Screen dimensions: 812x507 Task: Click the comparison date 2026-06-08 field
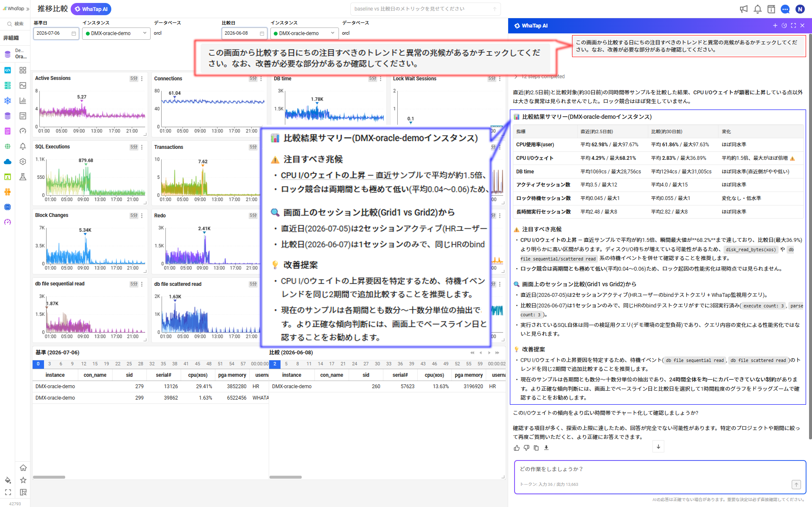tap(244, 33)
